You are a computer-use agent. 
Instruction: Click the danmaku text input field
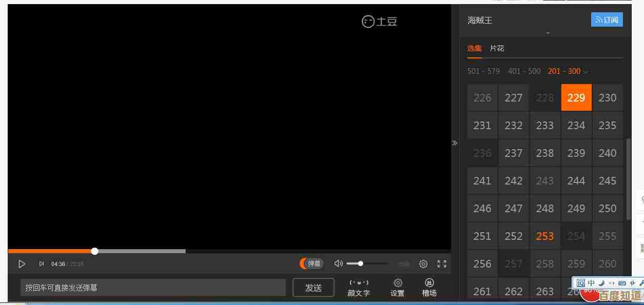[152, 288]
